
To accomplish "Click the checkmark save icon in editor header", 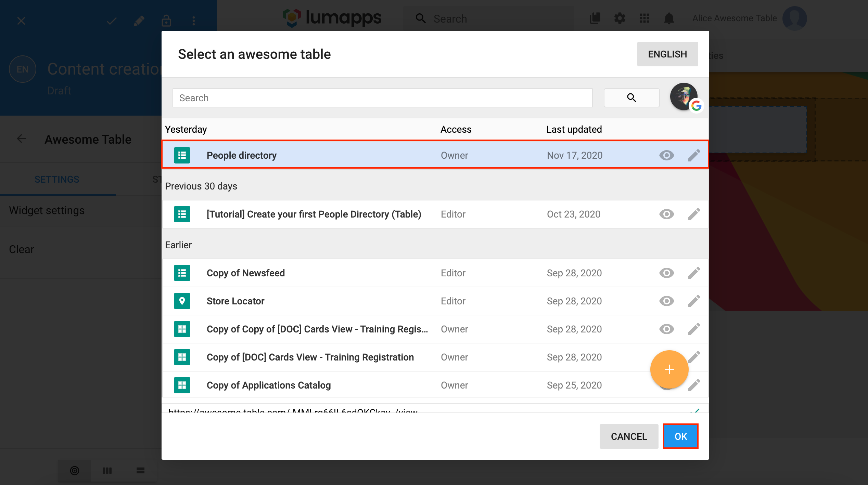I will [x=112, y=21].
